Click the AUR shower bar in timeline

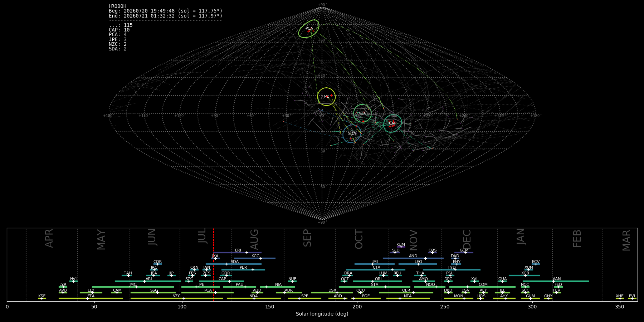coord(289,293)
